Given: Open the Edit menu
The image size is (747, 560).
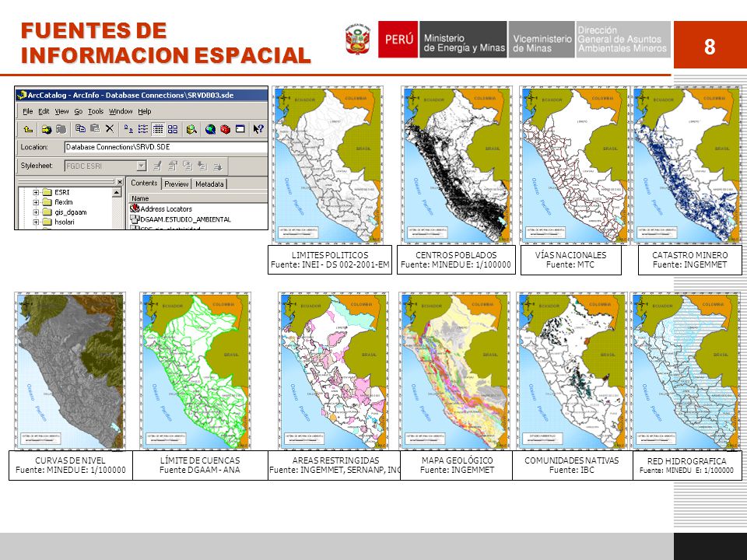Looking at the screenshot, I should click(44, 111).
